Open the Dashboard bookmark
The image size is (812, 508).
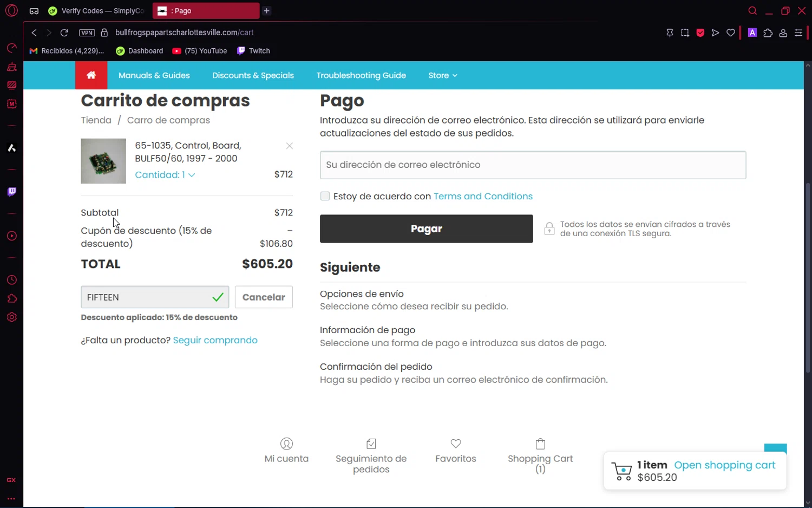tap(140, 51)
